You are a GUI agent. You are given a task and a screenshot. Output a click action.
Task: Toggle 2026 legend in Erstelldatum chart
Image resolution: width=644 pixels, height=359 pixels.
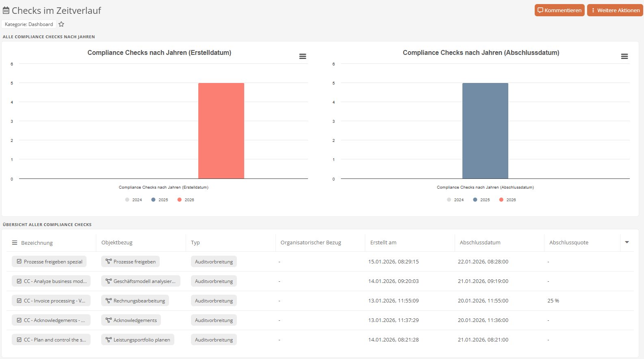(186, 200)
